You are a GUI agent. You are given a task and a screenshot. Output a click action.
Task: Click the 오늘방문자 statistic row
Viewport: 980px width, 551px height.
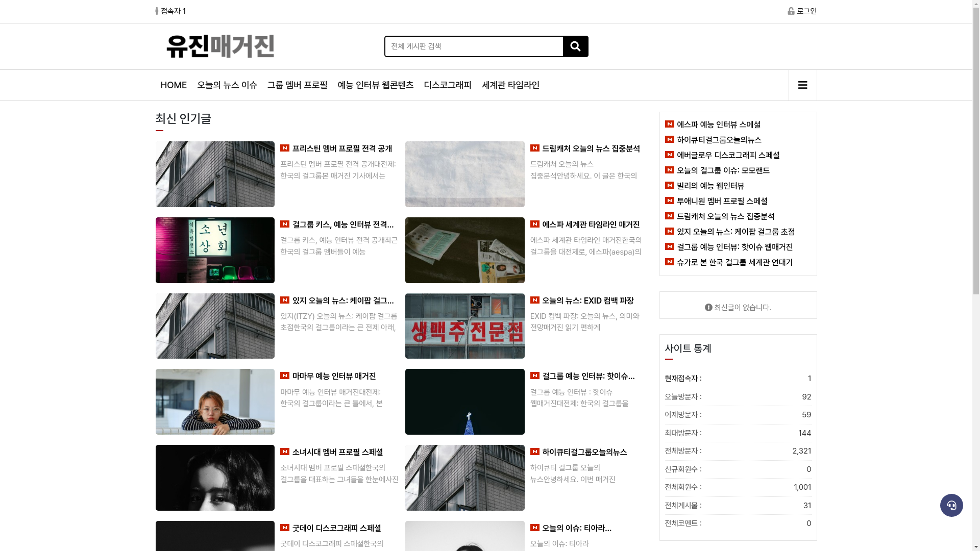pyautogui.click(x=738, y=397)
